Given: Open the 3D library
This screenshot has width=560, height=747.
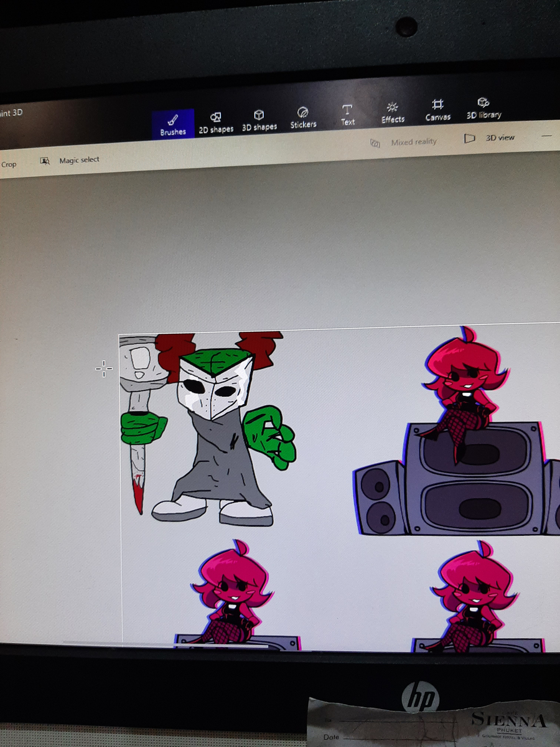Looking at the screenshot, I should (x=483, y=108).
